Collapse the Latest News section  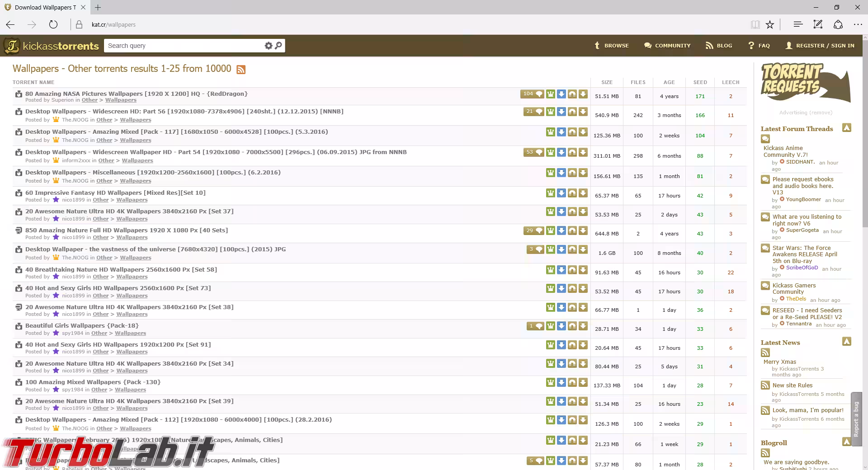pos(847,342)
